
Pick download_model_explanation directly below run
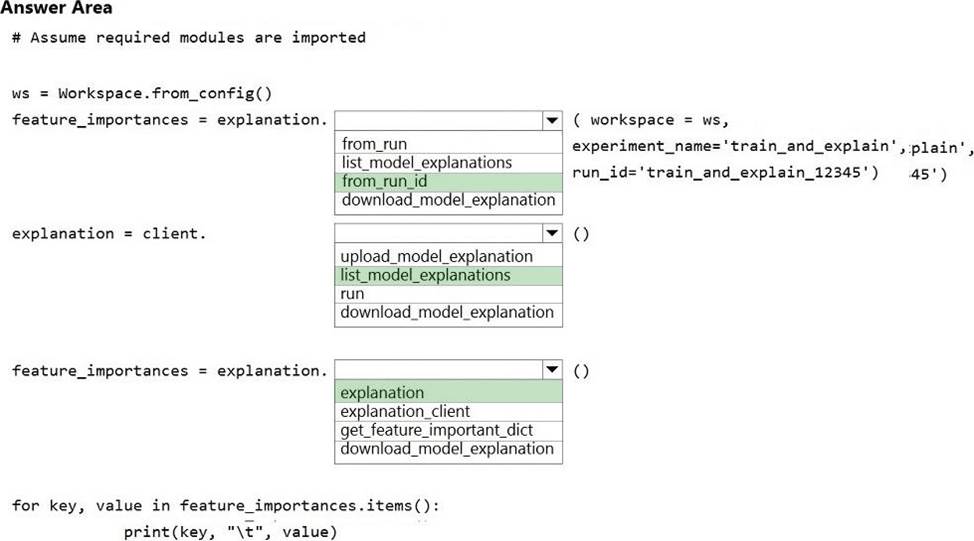[448, 312]
